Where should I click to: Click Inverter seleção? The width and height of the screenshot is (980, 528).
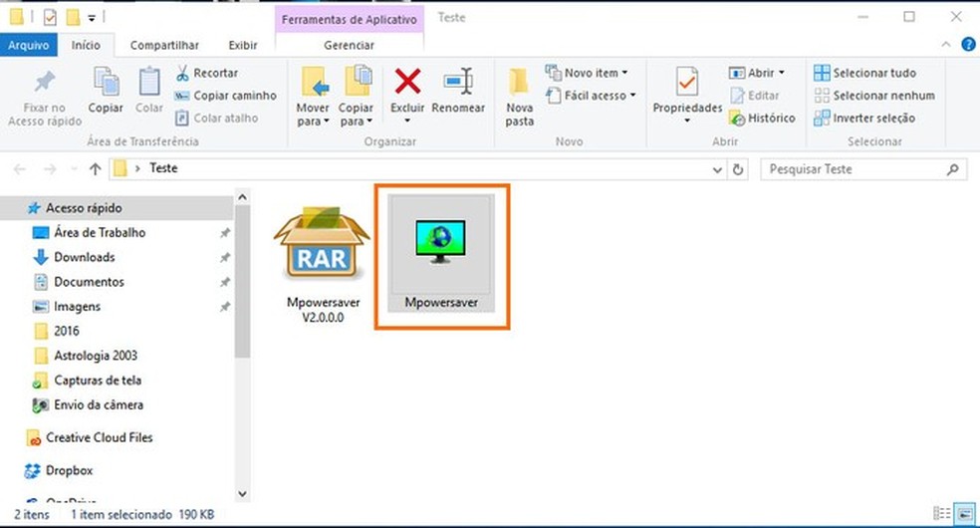864,119
